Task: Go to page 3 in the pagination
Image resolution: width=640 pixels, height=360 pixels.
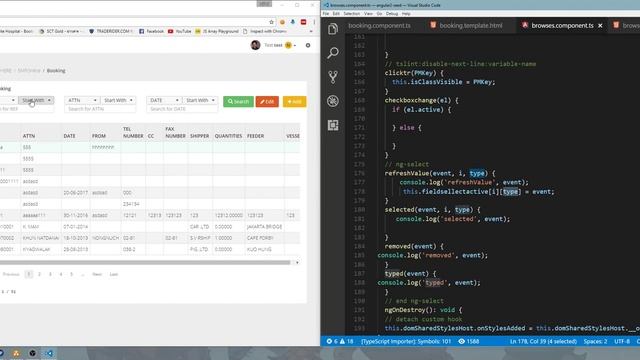Action: coord(50,274)
